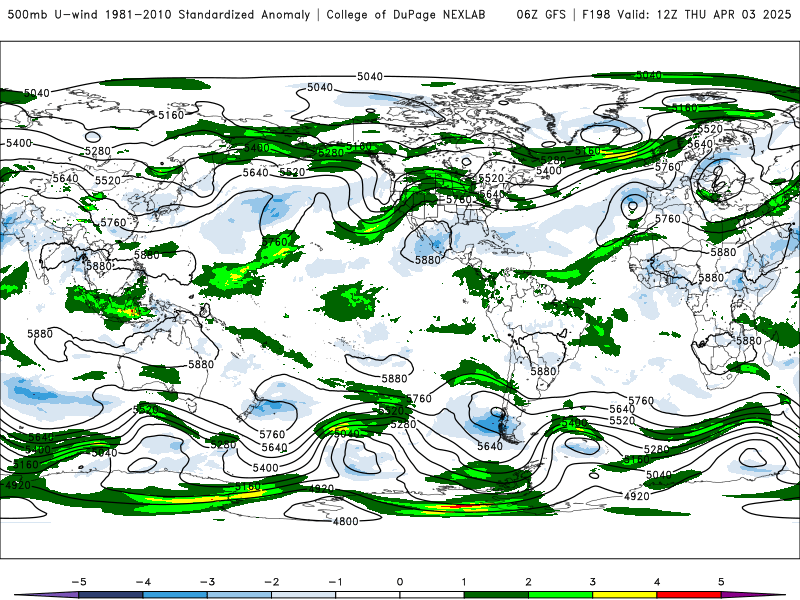800x600 pixels.
Task: Click the '-4' colorbar tick label
Action: [143, 582]
